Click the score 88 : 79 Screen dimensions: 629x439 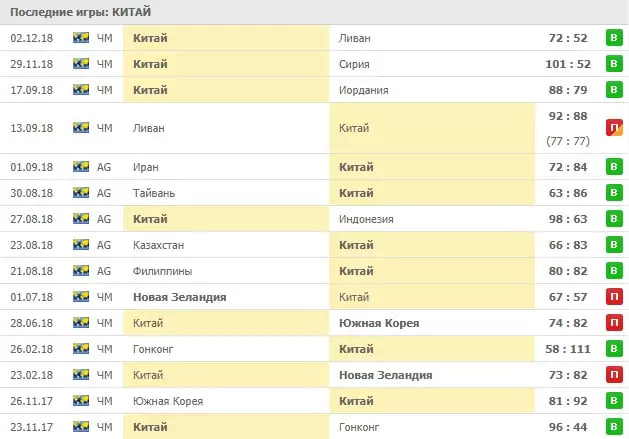tap(568, 90)
